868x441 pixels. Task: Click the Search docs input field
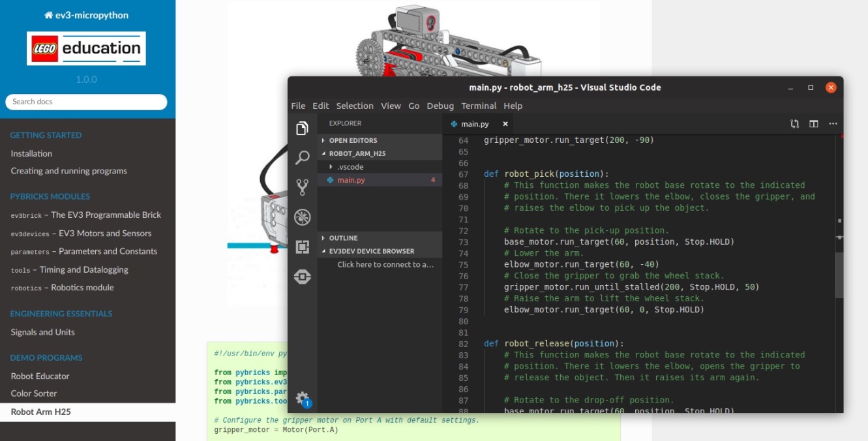pyautogui.click(x=86, y=102)
